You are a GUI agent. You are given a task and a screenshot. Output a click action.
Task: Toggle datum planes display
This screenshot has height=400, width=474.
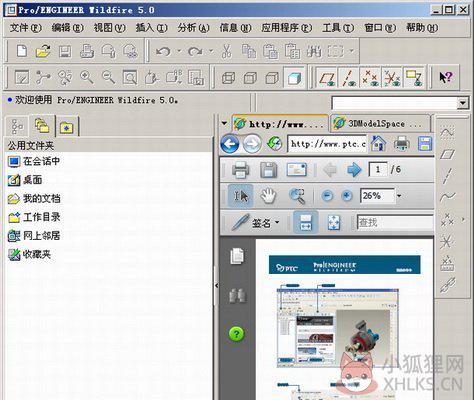[x=327, y=78]
